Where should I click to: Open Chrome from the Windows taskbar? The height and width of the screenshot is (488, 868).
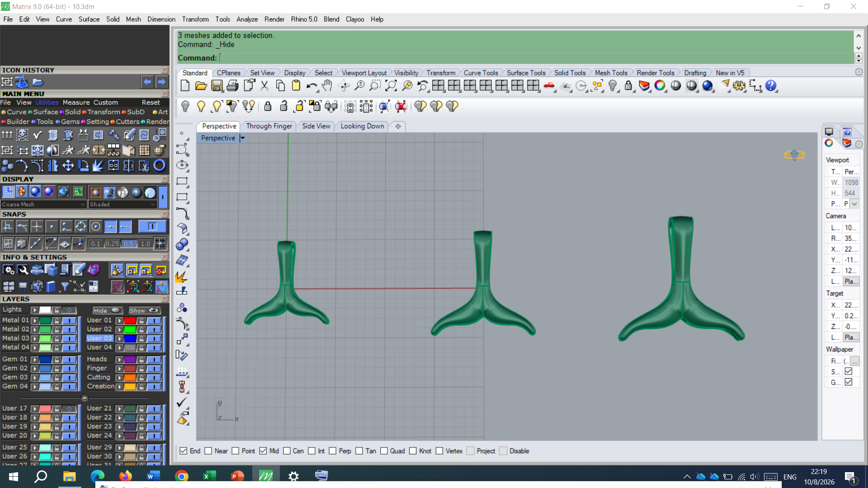[x=181, y=476]
